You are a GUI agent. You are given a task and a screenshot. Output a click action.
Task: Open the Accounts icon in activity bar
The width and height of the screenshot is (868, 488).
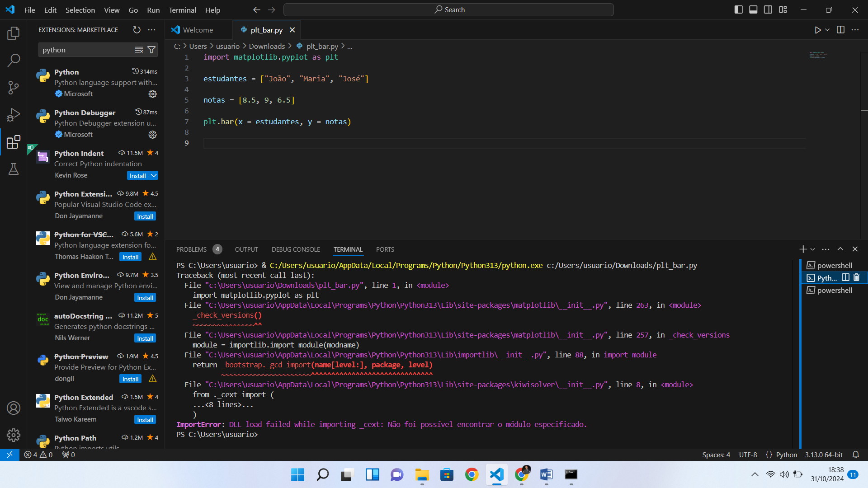point(14,408)
